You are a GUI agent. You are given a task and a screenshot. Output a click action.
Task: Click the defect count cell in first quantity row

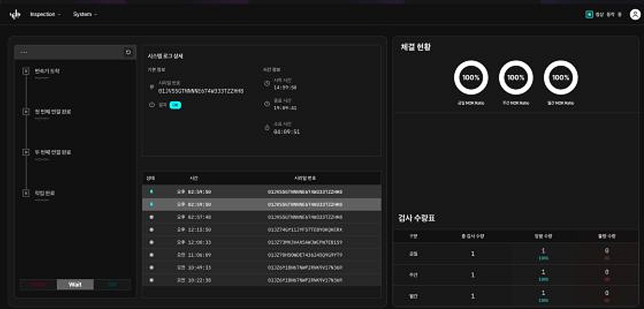pyautogui.click(x=607, y=254)
